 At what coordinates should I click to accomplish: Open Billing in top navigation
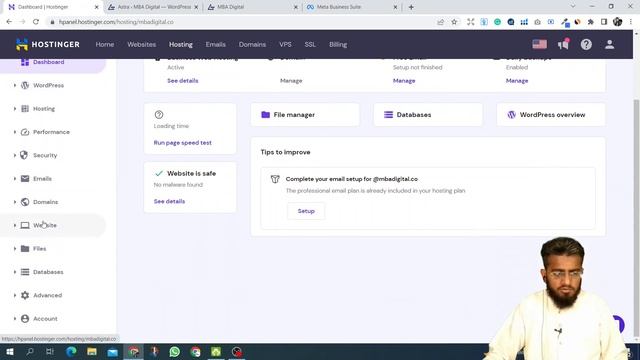(x=338, y=44)
